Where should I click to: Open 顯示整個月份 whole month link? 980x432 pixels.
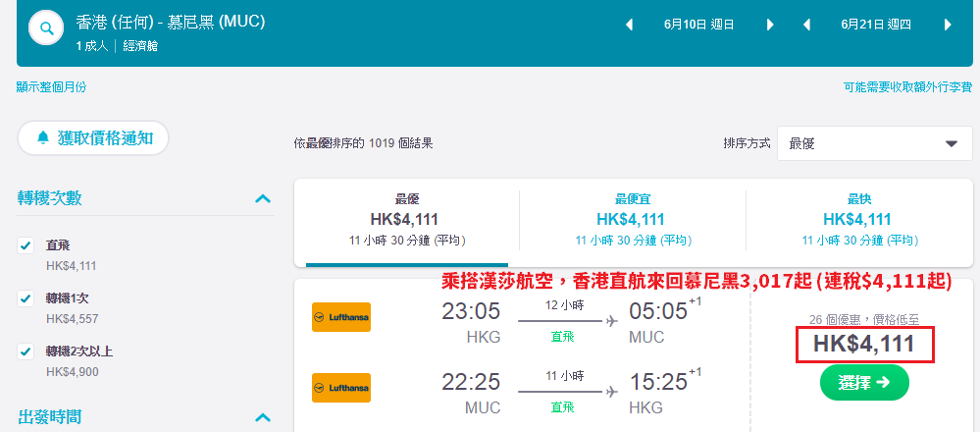pos(51,87)
